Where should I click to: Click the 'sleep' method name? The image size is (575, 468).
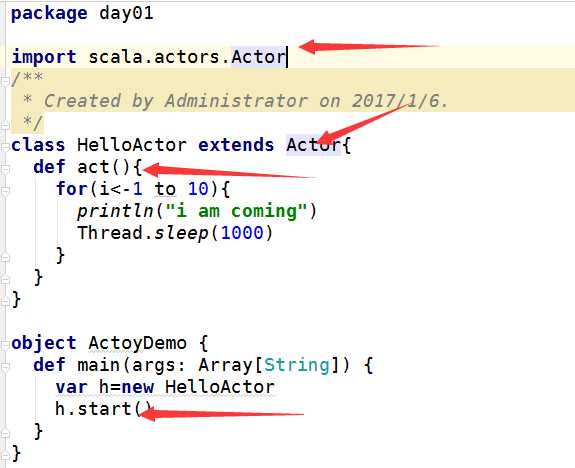pyautogui.click(x=181, y=234)
